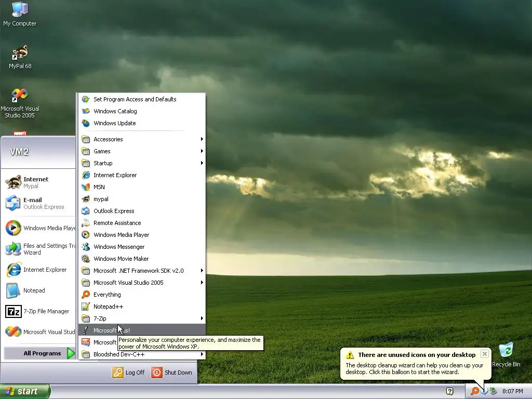This screenshot has height=399, width=532.
Task: Click the taskbar help question mark icon
Action: tap(449, 391)
